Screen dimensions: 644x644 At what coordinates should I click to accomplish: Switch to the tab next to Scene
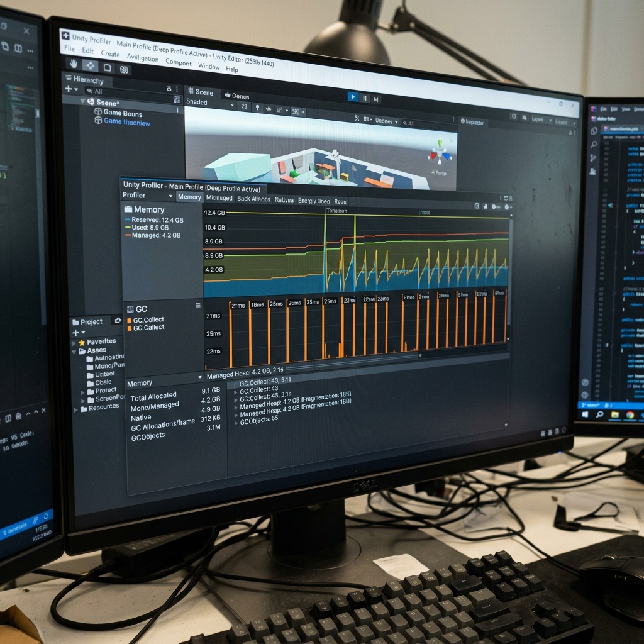[237, 96]
